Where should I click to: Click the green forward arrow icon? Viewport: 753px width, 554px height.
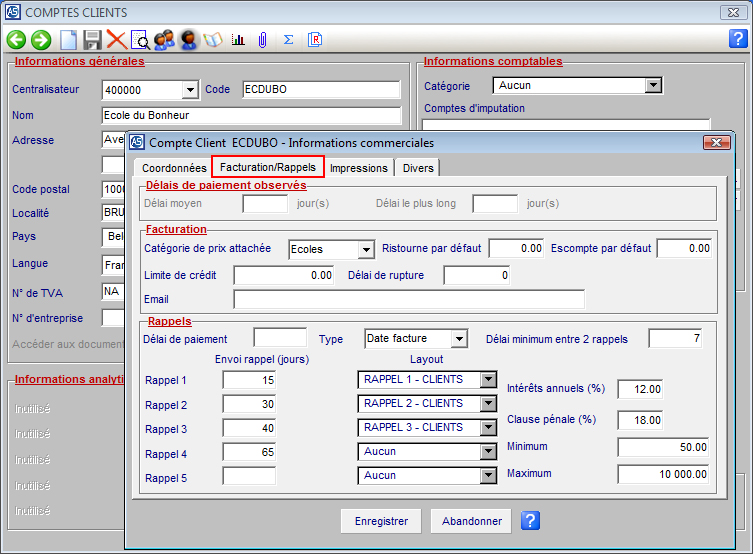tap(41, 40)
